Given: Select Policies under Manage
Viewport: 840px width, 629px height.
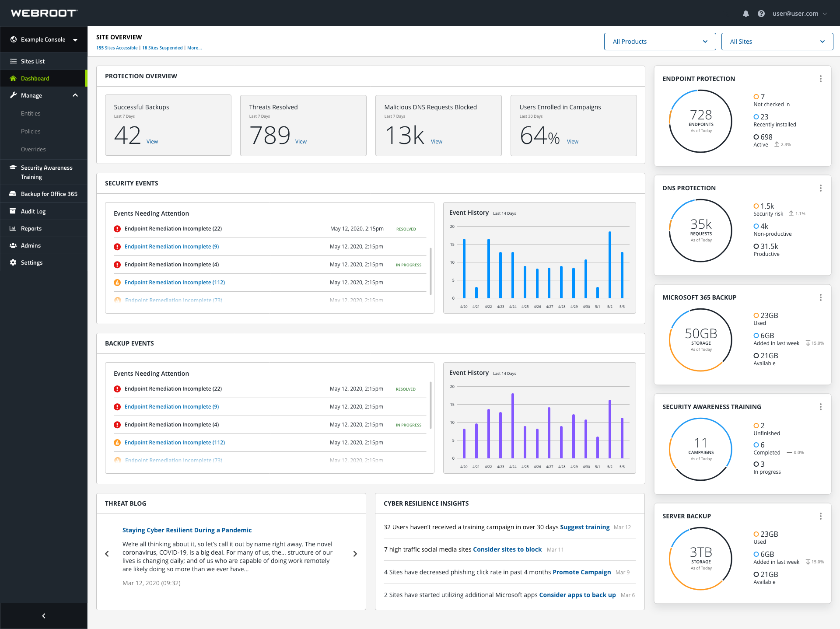Looking at the screenshot, I should tap(31, 131).
